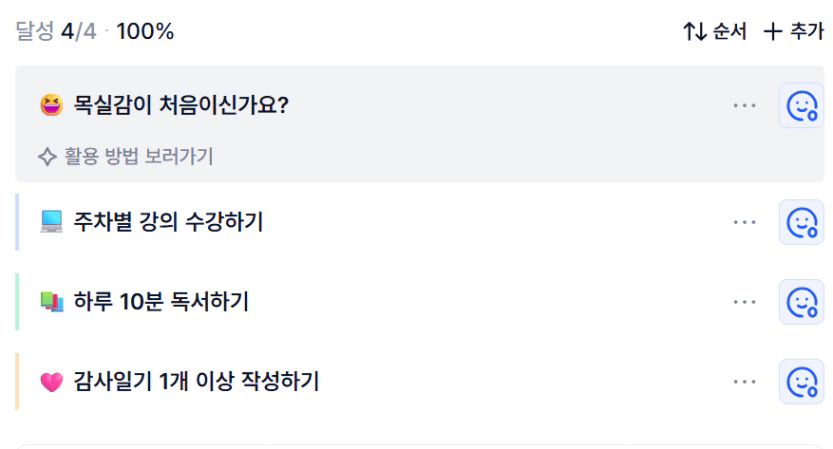Toggle completion for 하루 10분 독서하기
The image size is (833, 449).
coord(801,301)
